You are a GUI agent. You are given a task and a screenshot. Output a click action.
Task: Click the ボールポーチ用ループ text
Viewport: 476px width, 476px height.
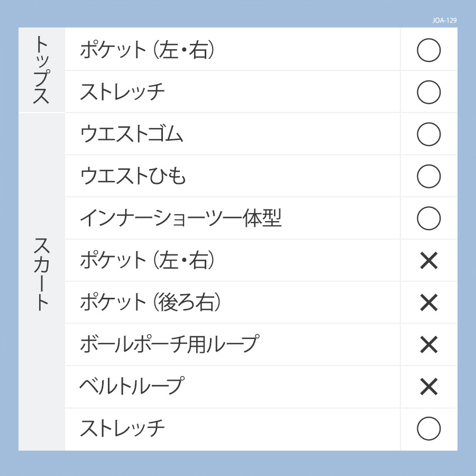tap(170, 344)
